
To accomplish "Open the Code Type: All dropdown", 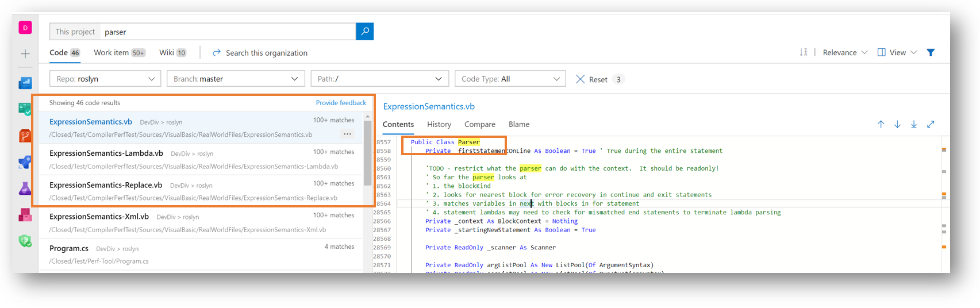I will (x=510, y=79).
